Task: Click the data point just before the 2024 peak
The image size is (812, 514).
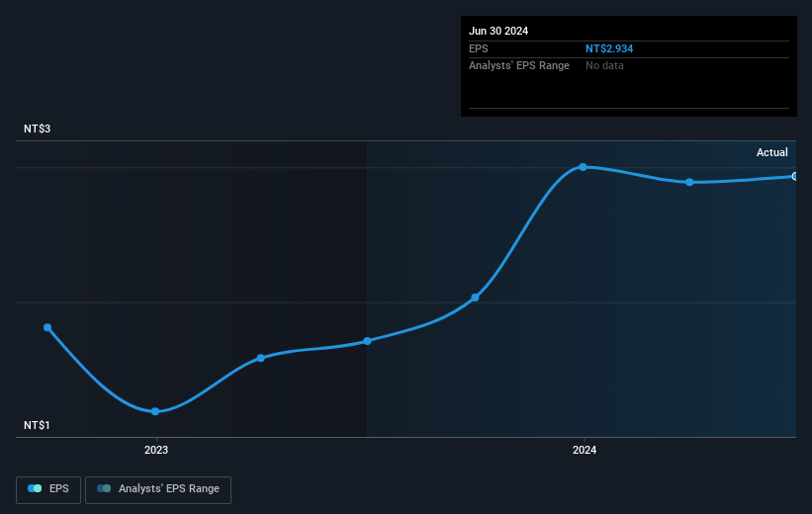Action: [x=476, y=298]
